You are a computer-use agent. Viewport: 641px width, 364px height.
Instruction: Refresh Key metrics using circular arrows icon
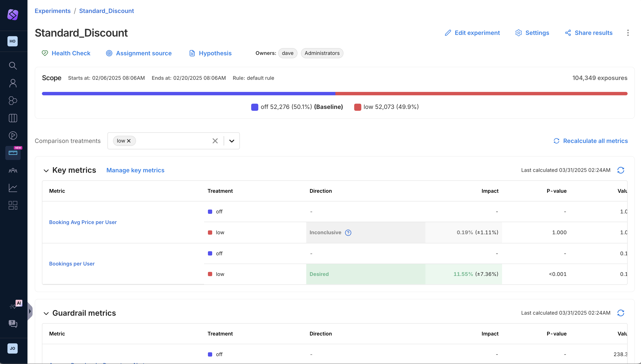pos(621,170)
